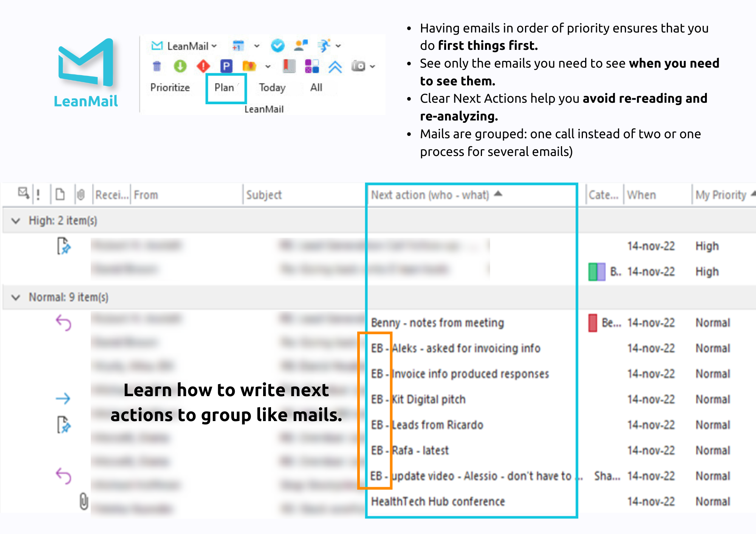The width and height of the screenshot is (756, 534).
Task: Click the red high importance diamond icon
Action: 203,66
